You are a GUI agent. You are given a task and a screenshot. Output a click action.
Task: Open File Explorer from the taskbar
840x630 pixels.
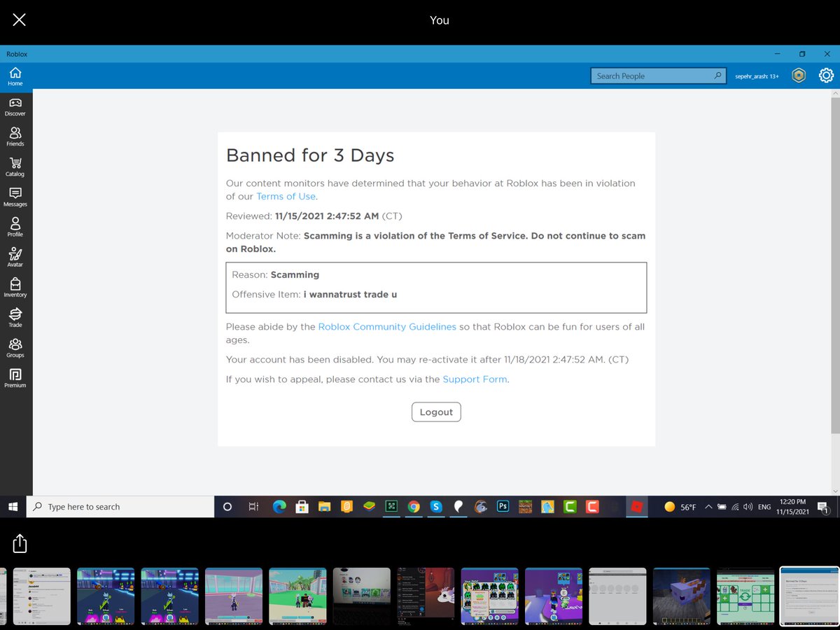click(x=324, y=506)
